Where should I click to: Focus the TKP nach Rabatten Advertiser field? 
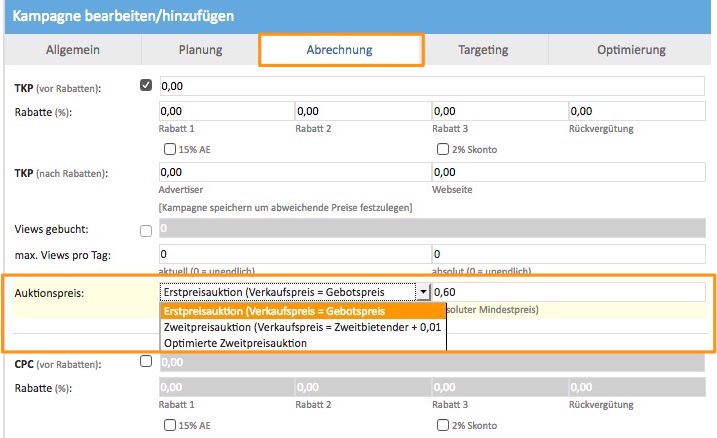tap(295, 172)
